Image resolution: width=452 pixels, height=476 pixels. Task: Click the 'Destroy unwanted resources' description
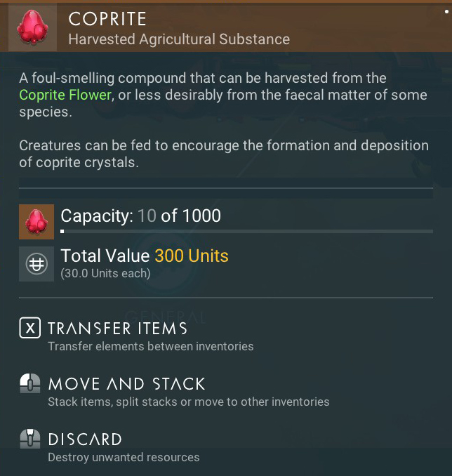[124, 458]
